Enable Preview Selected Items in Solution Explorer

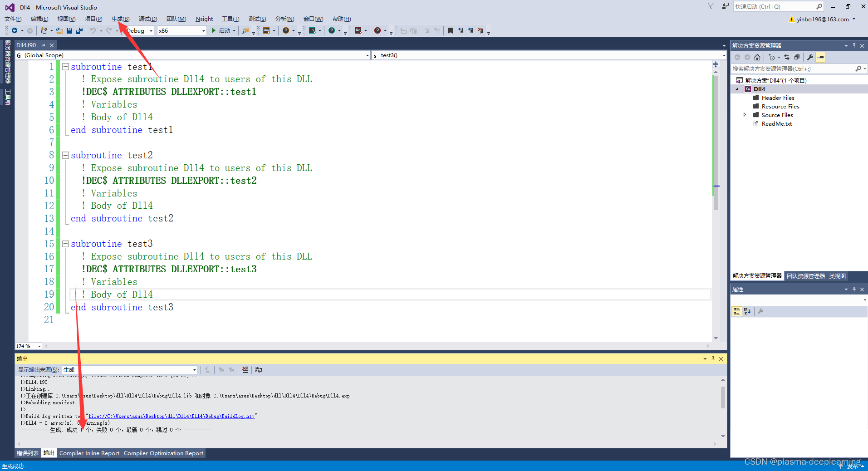pos(821,57)
